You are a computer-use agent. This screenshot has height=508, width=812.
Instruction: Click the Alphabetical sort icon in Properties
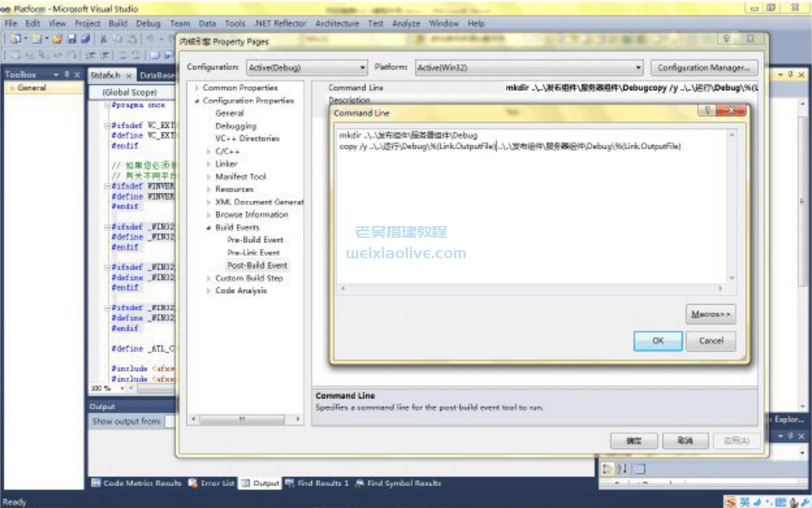(x=622, y=469)
